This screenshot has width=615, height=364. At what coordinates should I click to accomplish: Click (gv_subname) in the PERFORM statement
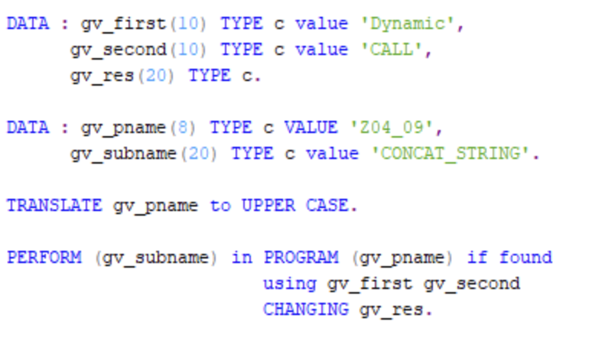155,258
